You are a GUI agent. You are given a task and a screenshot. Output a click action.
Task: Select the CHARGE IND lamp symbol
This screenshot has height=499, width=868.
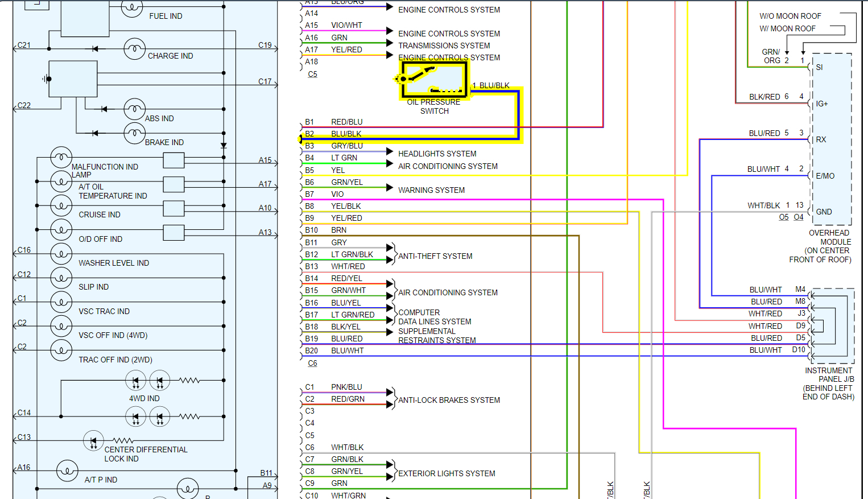[135, 49]
